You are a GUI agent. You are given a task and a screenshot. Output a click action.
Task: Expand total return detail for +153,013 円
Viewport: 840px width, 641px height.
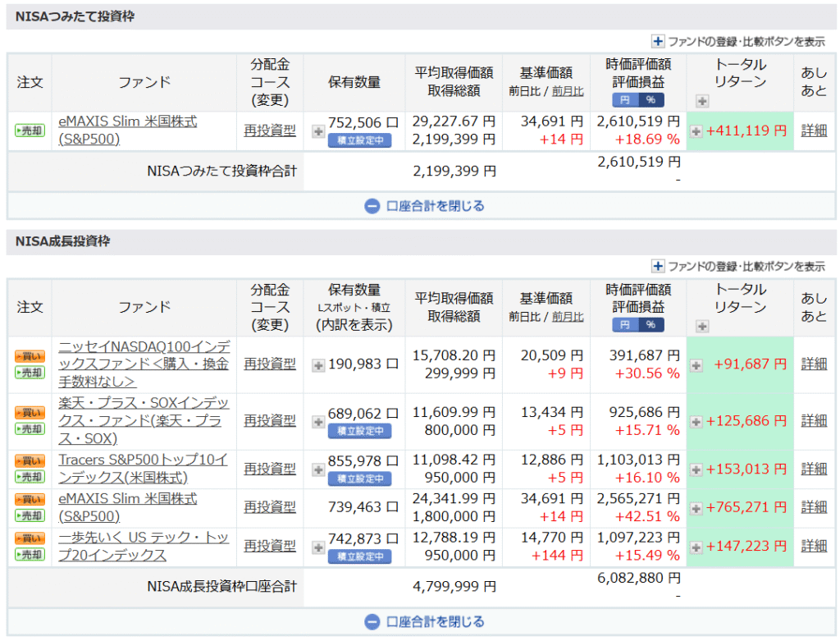tap(696, 469)
